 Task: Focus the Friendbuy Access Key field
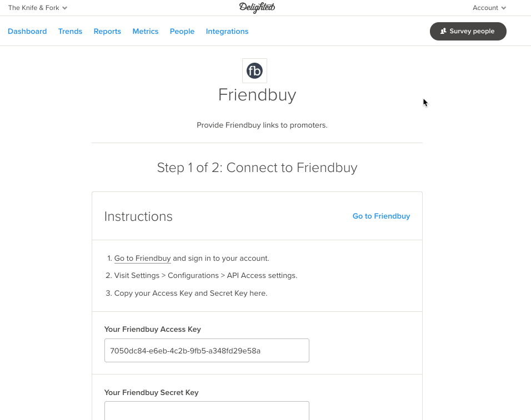coord(207,350)
